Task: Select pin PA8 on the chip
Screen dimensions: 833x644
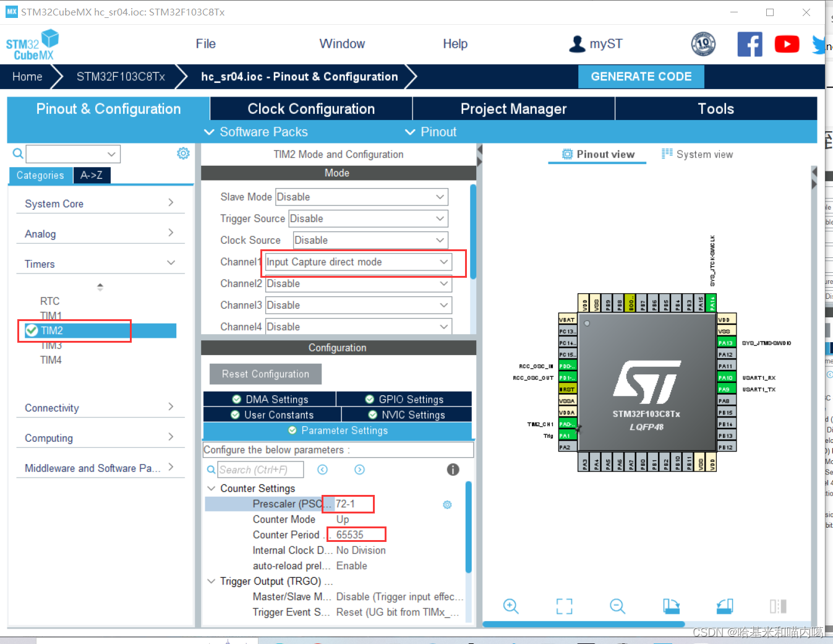Action: pos(726,401)
